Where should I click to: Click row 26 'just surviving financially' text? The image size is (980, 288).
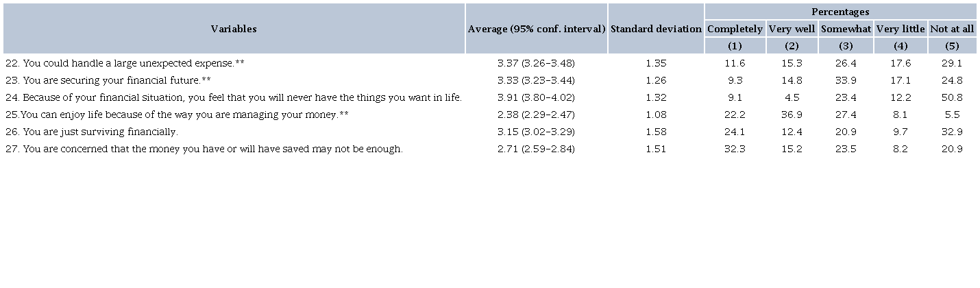91,132
